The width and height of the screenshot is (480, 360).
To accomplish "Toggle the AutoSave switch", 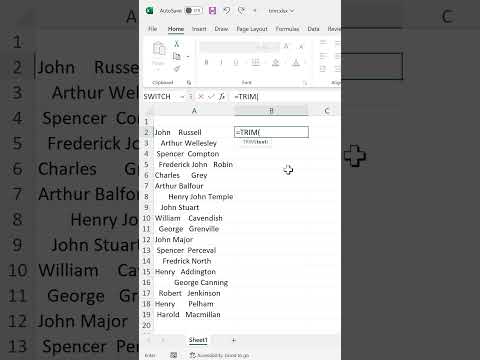I will (193, 11).
